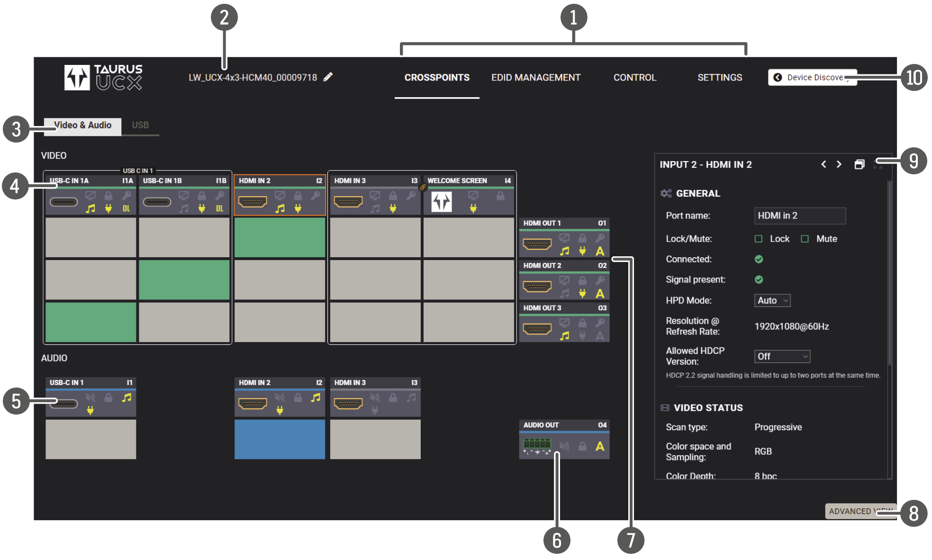Click the lock icon on AUDIO OUT tile
The width and height of the screenshot is (932, 560).
(582, 446)
